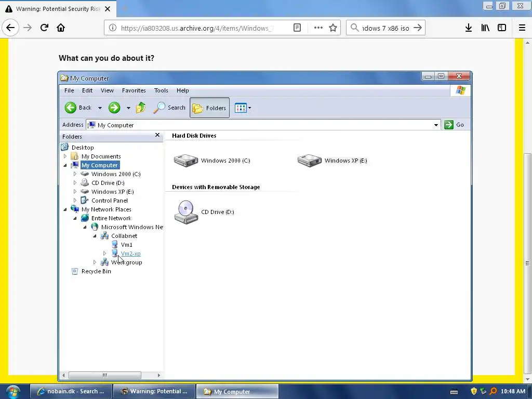Image resolution: width=532 pixels, height=399 pixels.
Task: Click the Back button in My Computer
Action: [78, 108]
